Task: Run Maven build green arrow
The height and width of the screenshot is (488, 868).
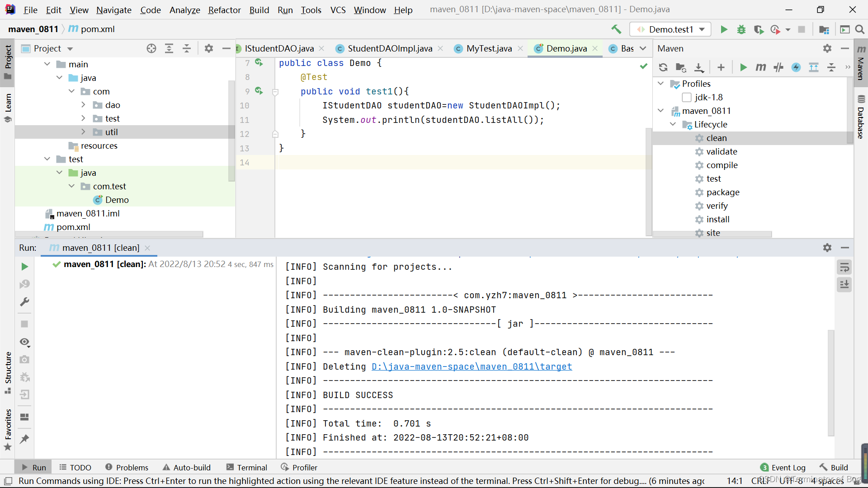Action: pyautogui.click(x=743, y=67)
